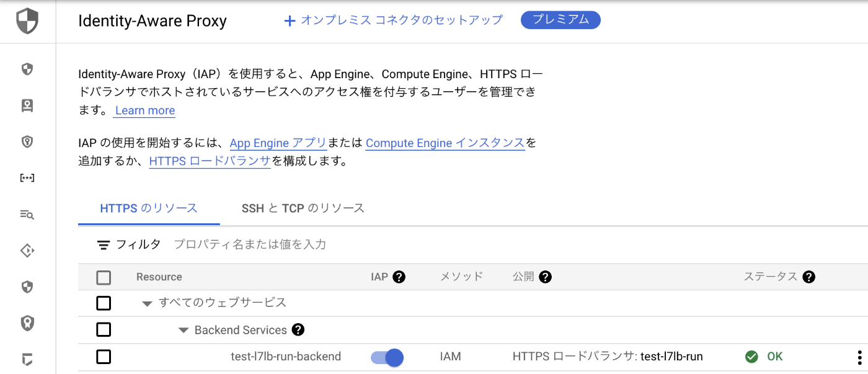Open the half-filled shield sidebar icon
This screenshot has width=868, height=374.
coord(27,287)
